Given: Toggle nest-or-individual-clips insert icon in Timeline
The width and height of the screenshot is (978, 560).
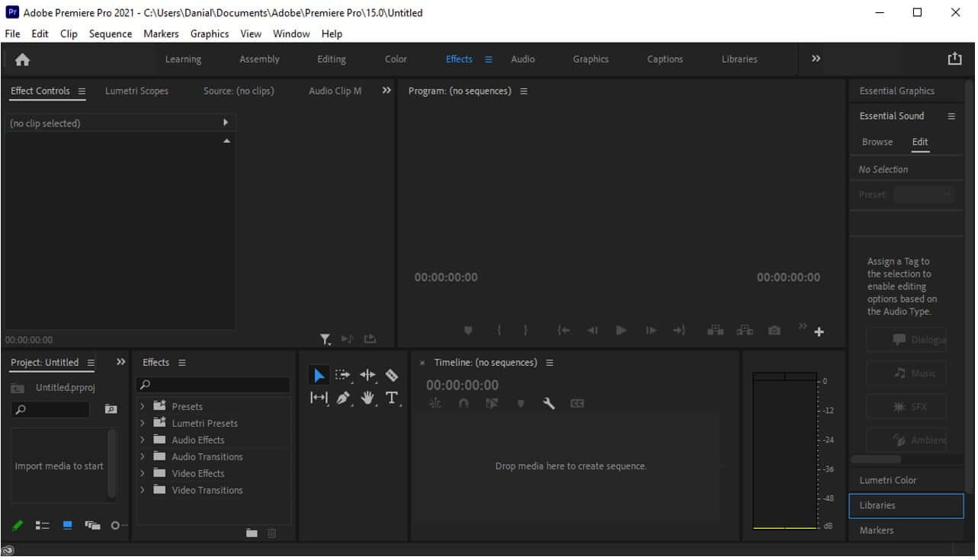Looking at the screenshot, I should click(435, 404).
